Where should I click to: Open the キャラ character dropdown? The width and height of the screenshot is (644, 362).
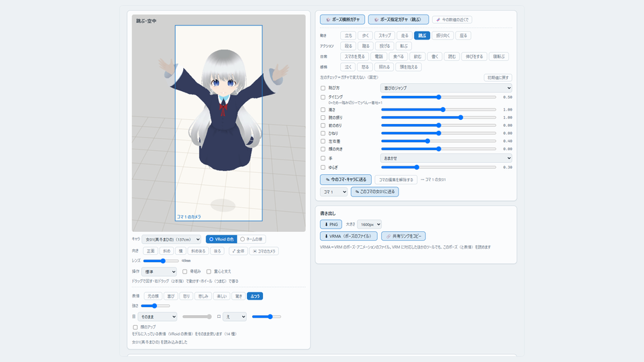click(171, 239)
